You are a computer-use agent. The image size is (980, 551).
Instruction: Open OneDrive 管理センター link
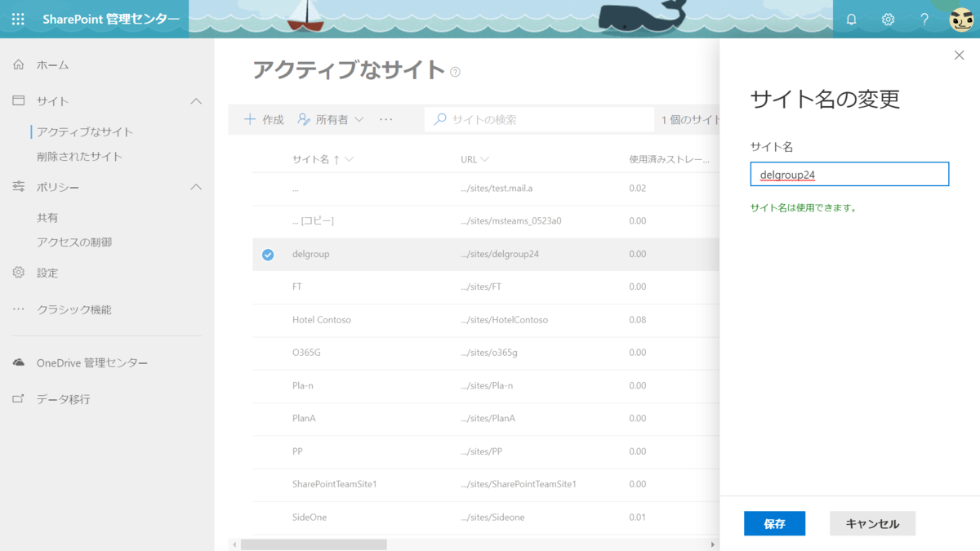point(92,362)
